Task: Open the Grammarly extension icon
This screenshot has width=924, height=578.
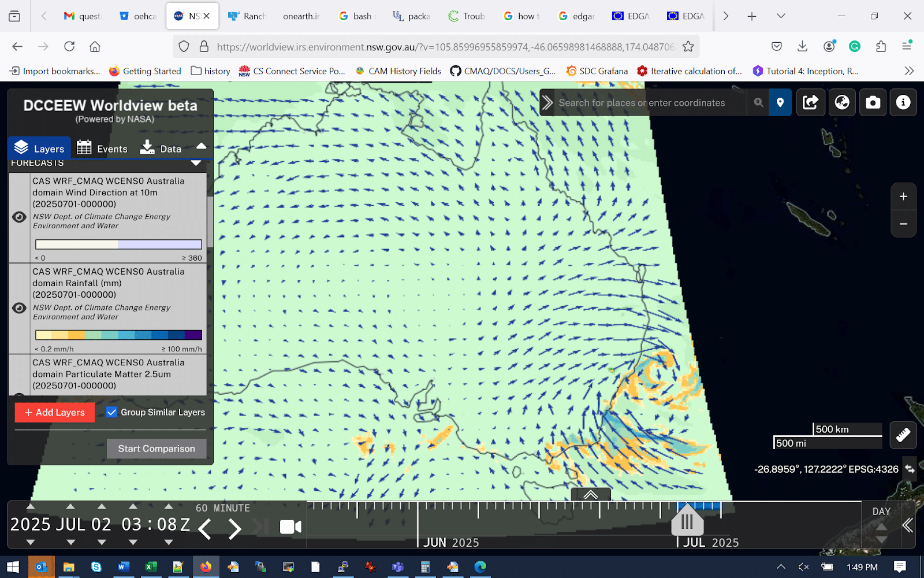Action: click(855, 46)
